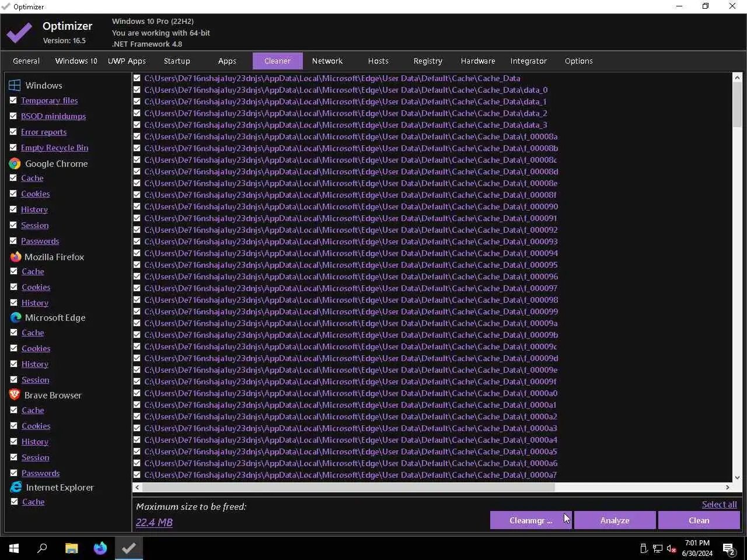This screenshot has height=560, width=747.
Task: Uncheck Google Chrome Passwords checkbox
Action: [x=13, y=241]
